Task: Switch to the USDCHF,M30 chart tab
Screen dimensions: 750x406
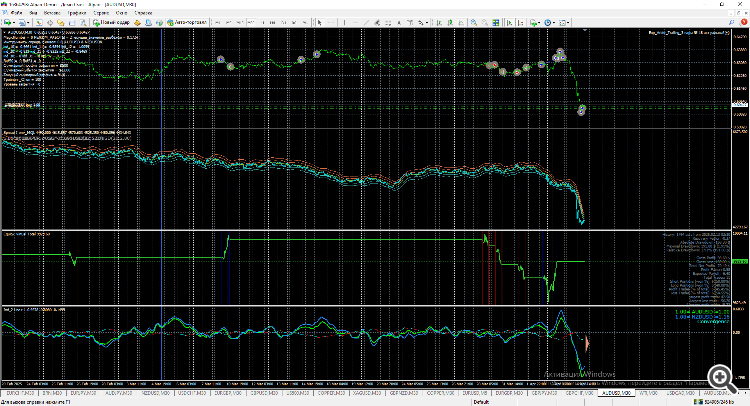Action: pyautogui.click(x=191, y=393)
